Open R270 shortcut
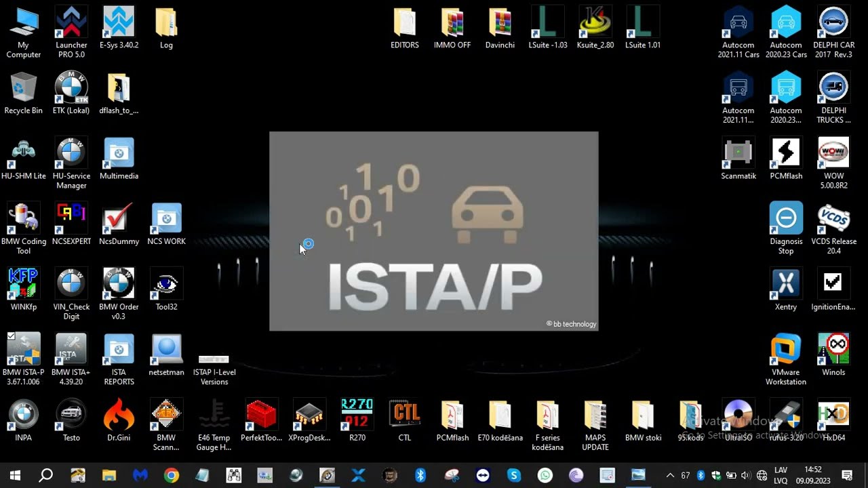868x488 pixels. [357, 420]
